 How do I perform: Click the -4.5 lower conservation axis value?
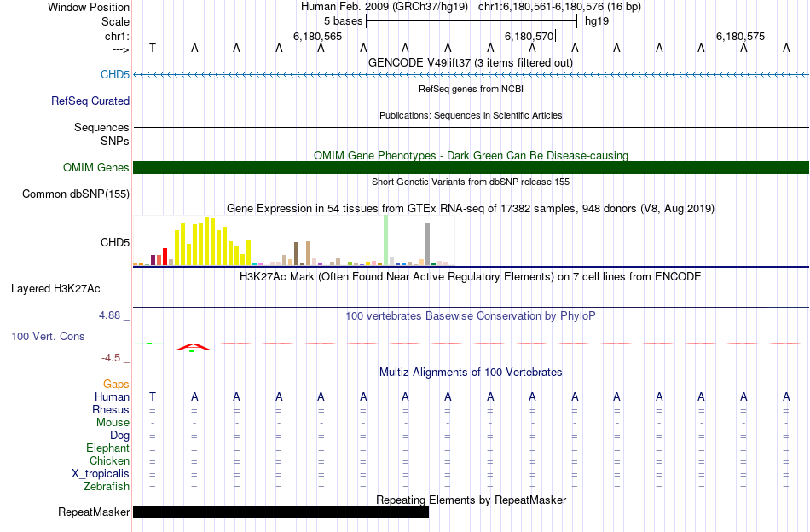(x=111, y=358)
